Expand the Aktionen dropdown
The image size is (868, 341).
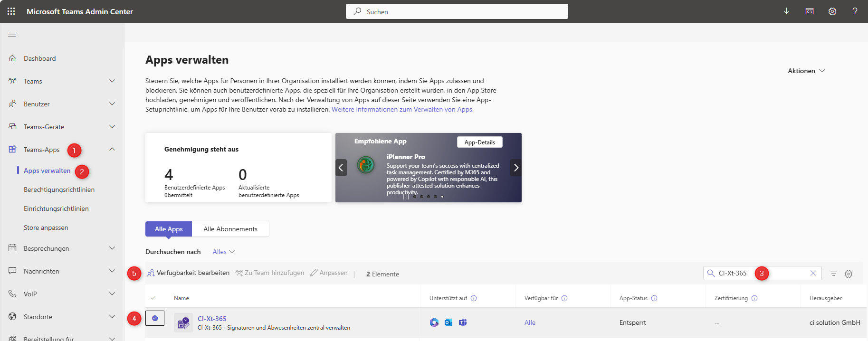pos(806,71)
